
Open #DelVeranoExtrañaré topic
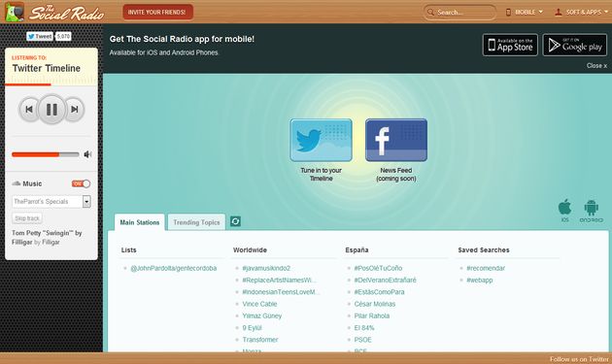coord(386,281)
